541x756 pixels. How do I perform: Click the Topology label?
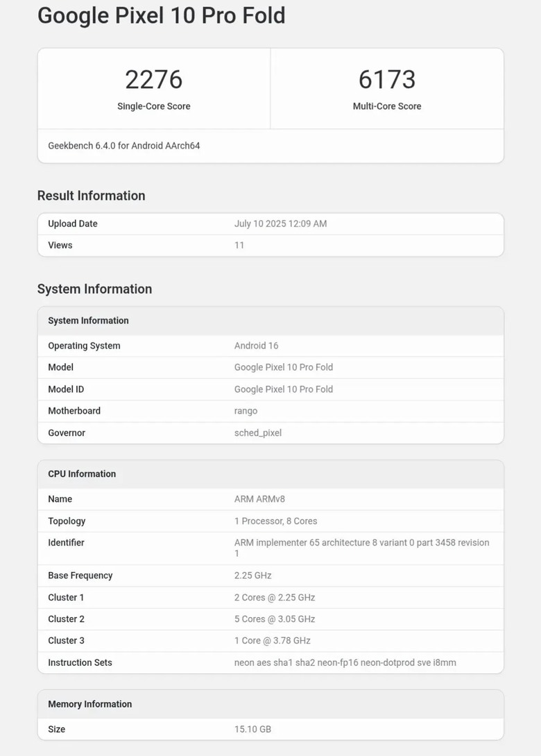pyautogui.click(x=67, y=521)
